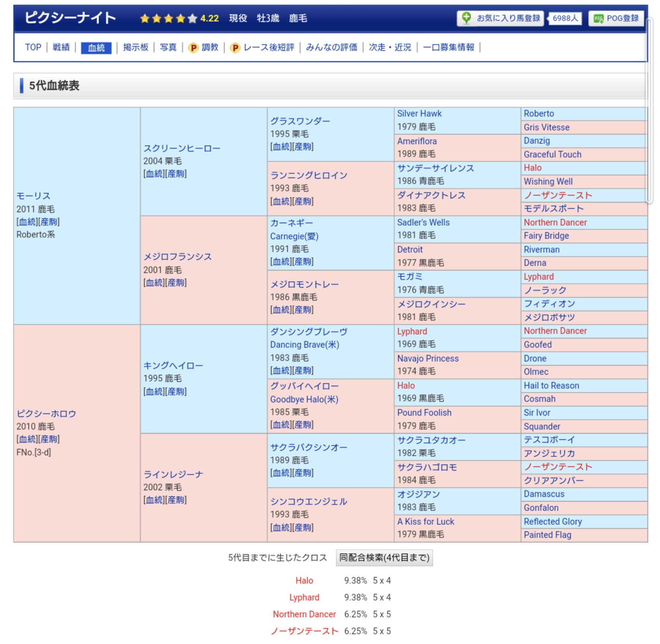Click the サクラバクシンオー link
Image resolution: width=660 pixels, height=644 pixels.
309,447
